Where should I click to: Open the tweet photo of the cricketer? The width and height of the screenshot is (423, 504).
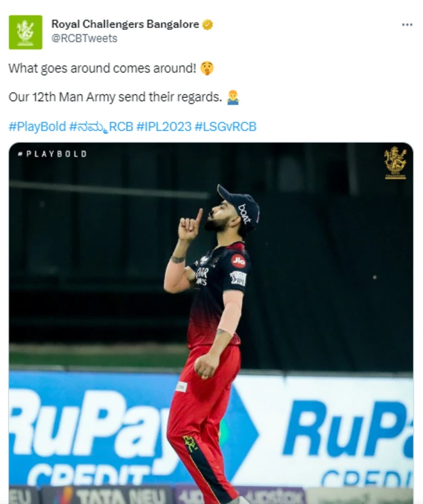click(x=211, y=323)
